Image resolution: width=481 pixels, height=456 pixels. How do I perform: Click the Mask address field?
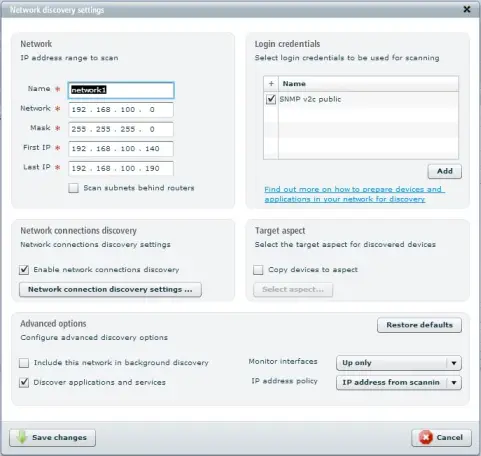coord(121,129)
